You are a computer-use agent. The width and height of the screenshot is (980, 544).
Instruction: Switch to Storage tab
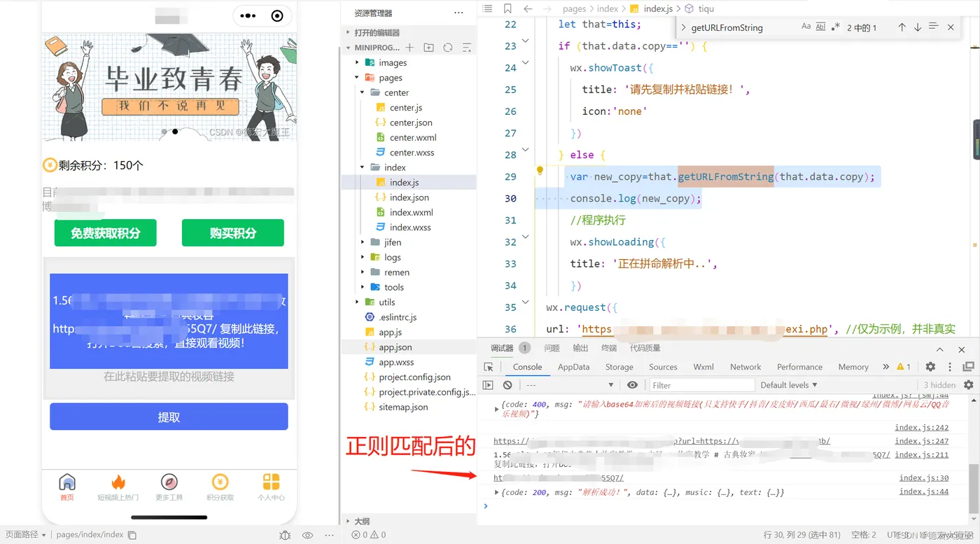point(619,367)
